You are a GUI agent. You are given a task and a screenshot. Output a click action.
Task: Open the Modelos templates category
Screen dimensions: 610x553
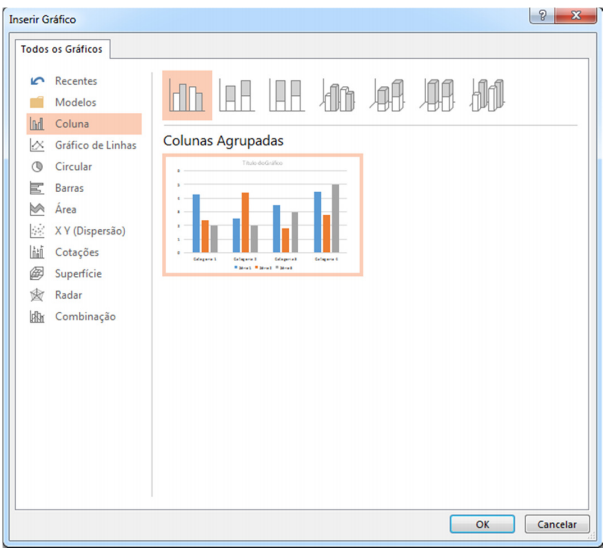point(75,103)
